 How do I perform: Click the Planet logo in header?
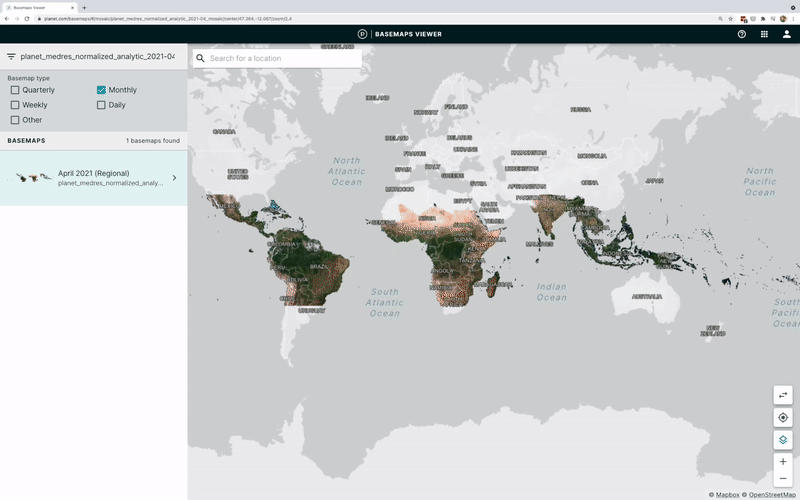[362, 34]
